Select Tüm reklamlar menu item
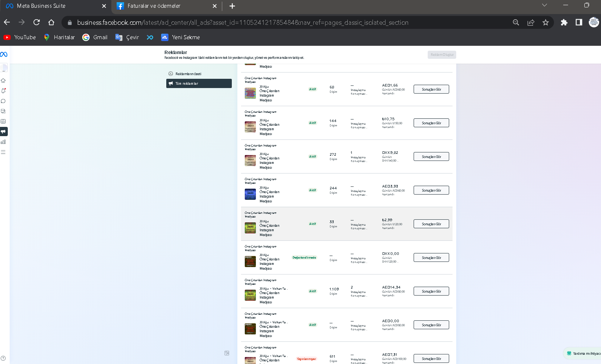 click(x=199, y=84)
